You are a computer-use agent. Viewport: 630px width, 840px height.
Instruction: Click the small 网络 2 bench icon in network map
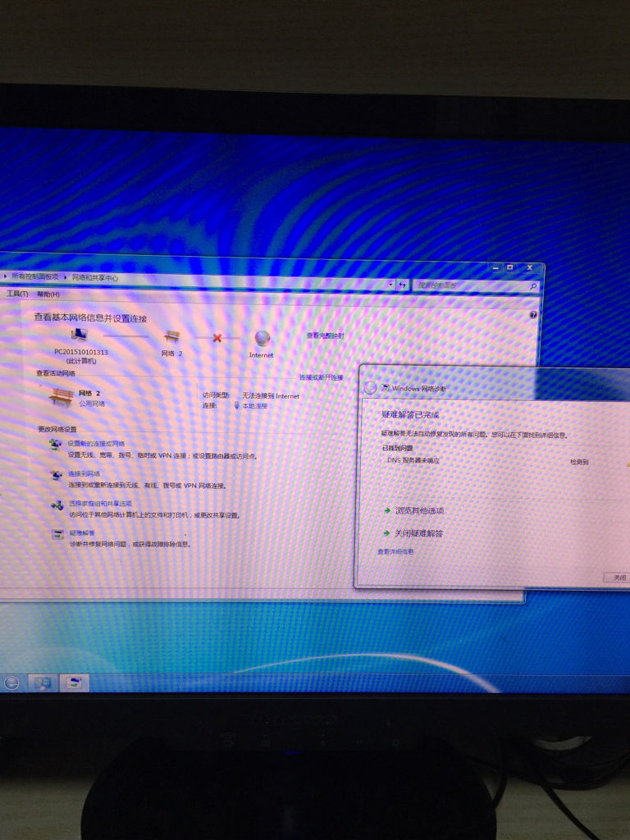click(x=172, y=336)
